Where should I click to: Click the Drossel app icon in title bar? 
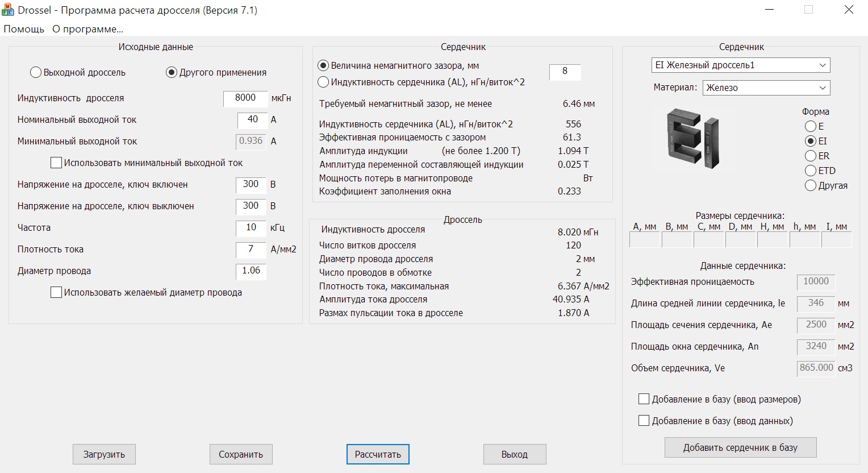point(8,10)
